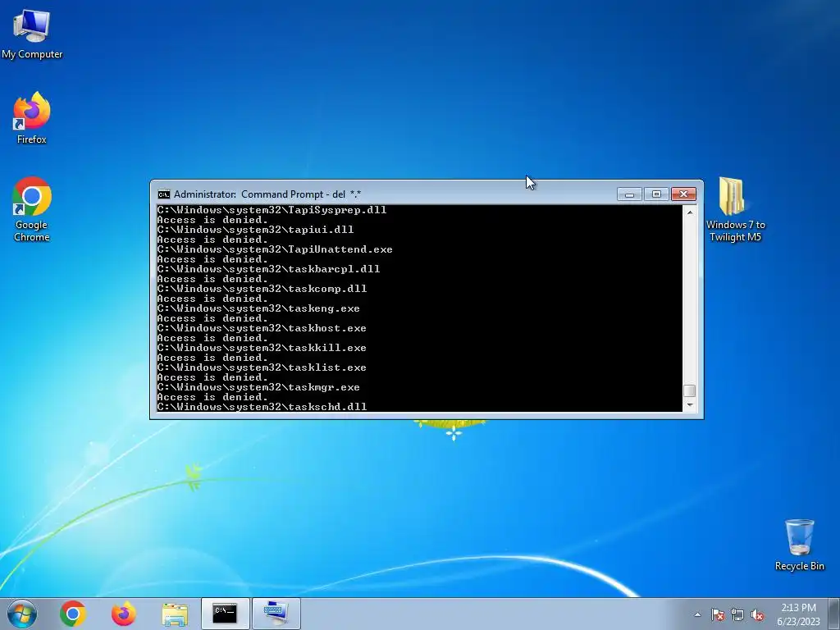Select the Windows 7 to Twilight M5 folder
840x630 pixels.
pyautogui.click(x=735, y=209)
